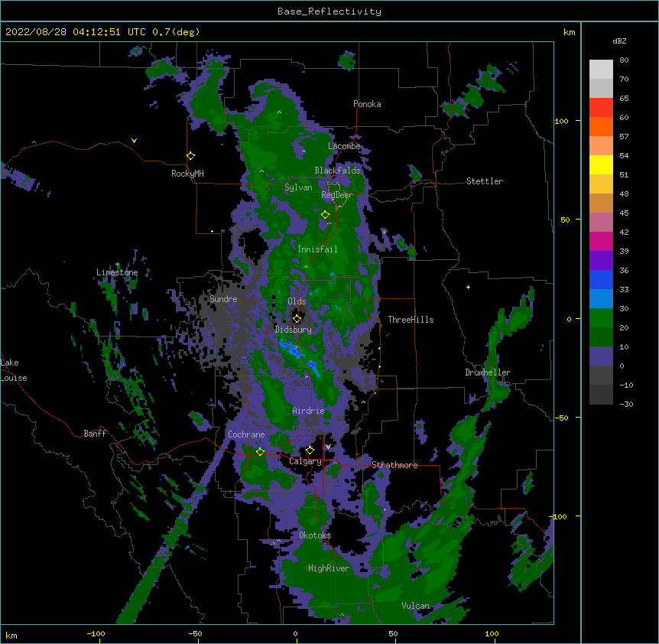Click the RockyMH label
Image resolution: width=659 pixels, height=644 pixels.
187,174
